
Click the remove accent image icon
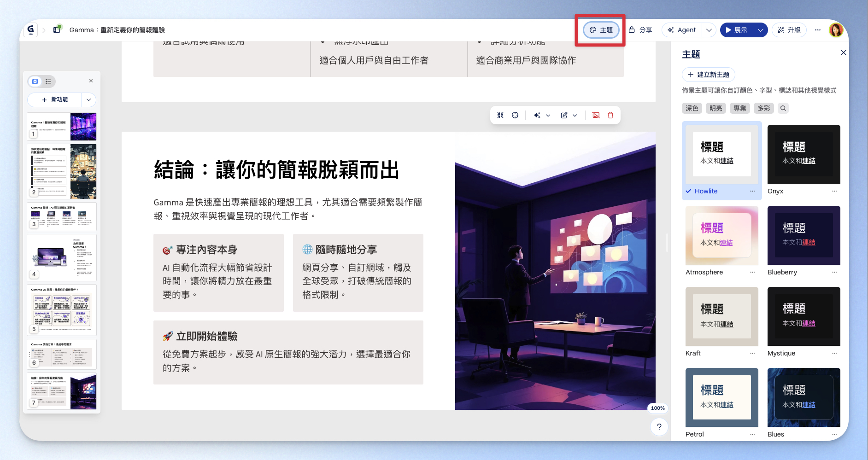tap(596, 116)
